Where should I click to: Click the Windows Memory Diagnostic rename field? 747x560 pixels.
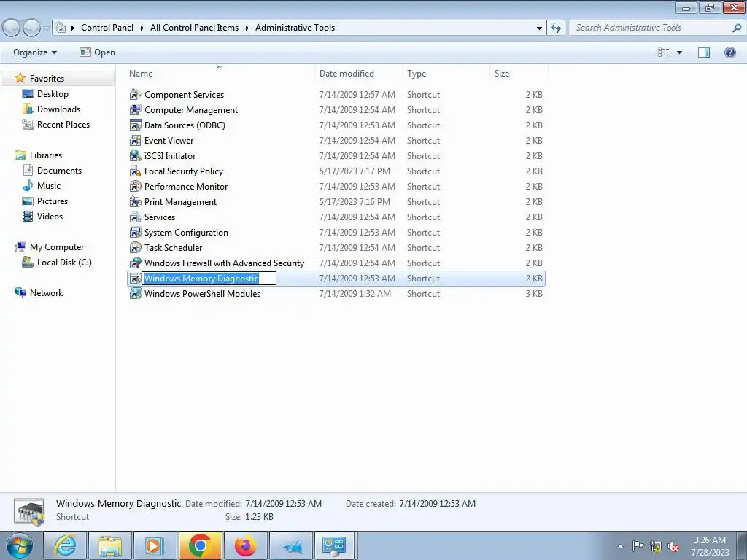click(x=209, y=279)
